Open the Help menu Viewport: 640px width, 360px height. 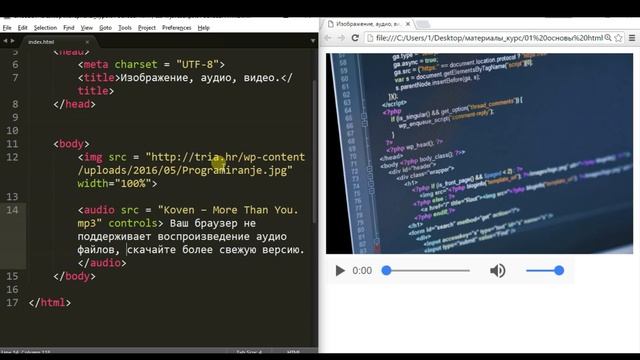[x=204, y=28]
